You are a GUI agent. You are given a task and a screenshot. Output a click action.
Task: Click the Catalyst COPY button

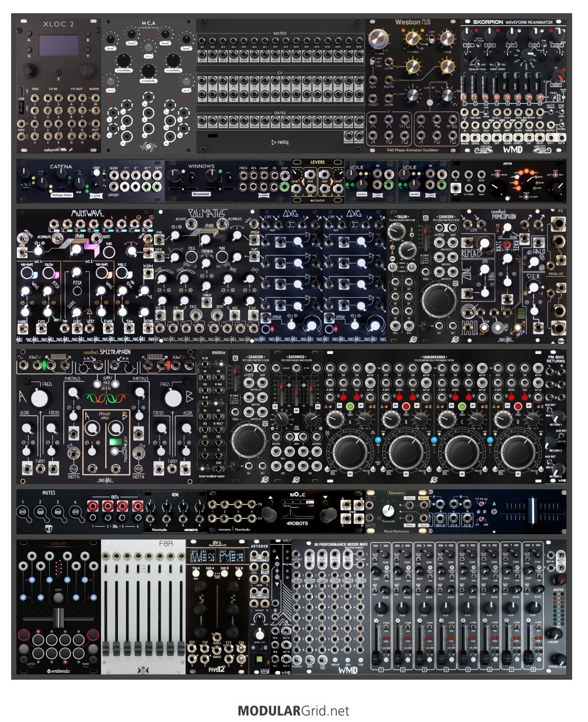(58, 598)
